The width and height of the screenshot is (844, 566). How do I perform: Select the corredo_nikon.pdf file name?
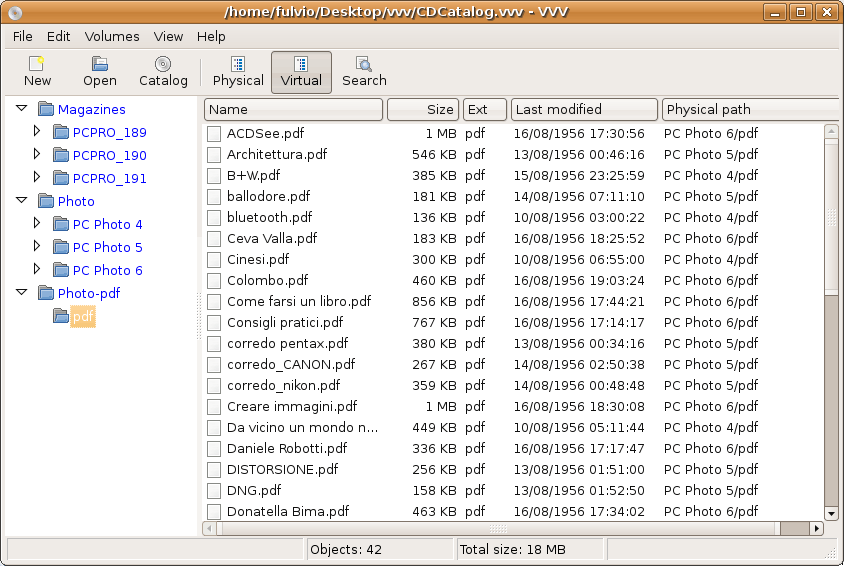[x=283, y=386]
